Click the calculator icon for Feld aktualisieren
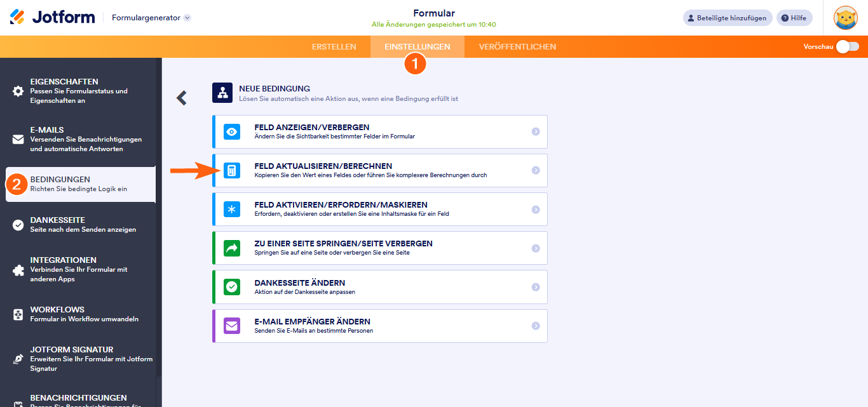The width and height of the screenshot is (868, 407). coord(232,170)
